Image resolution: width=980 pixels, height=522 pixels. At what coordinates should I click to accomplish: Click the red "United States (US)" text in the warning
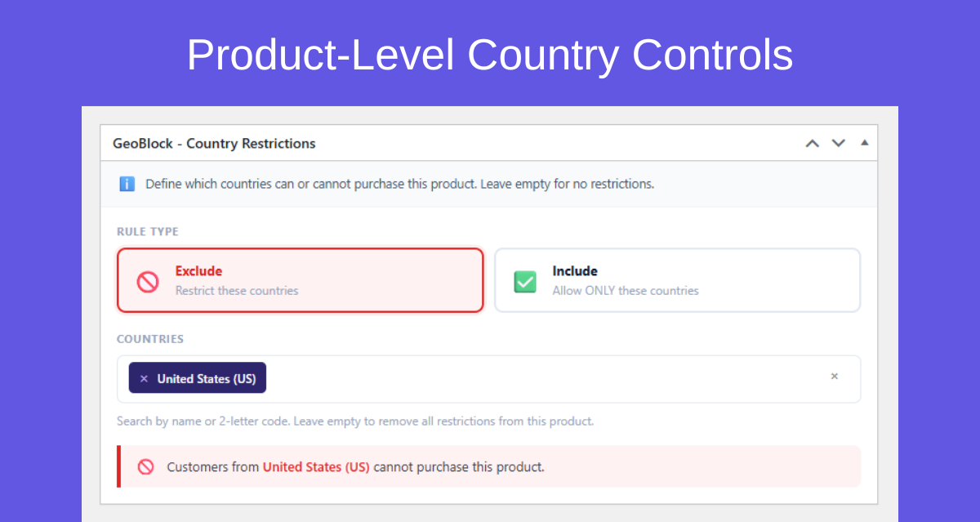pos(316,466)
